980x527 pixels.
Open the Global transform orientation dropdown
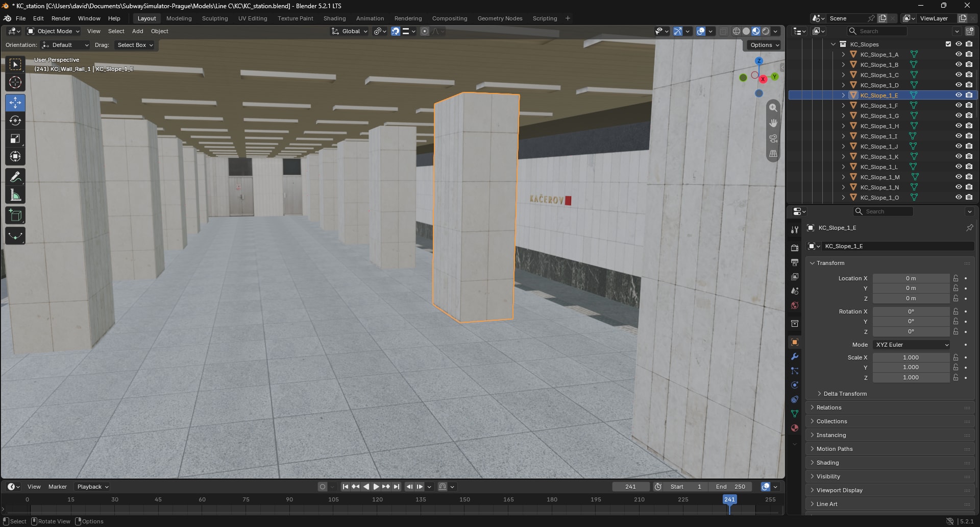[x=350, y=31]
